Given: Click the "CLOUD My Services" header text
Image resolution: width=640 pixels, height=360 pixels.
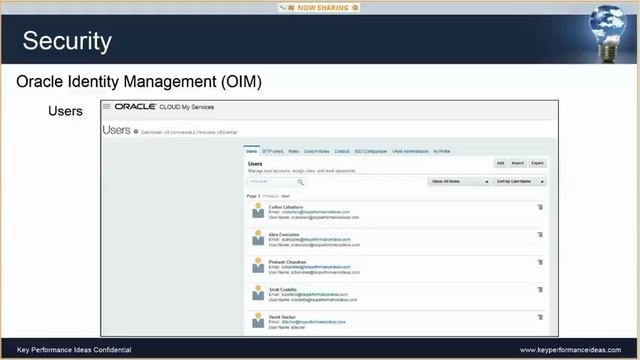Looking at the screenshot, I should pos(187,107).
